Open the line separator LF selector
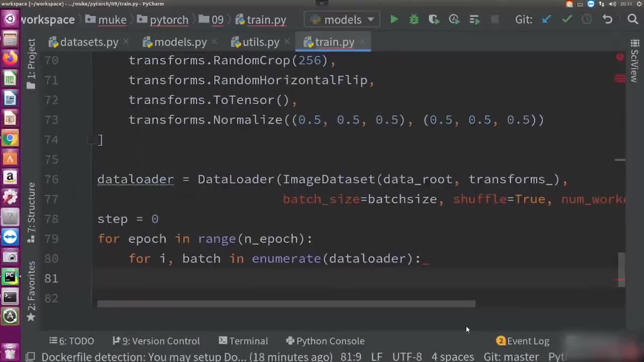 pos(377,356)
